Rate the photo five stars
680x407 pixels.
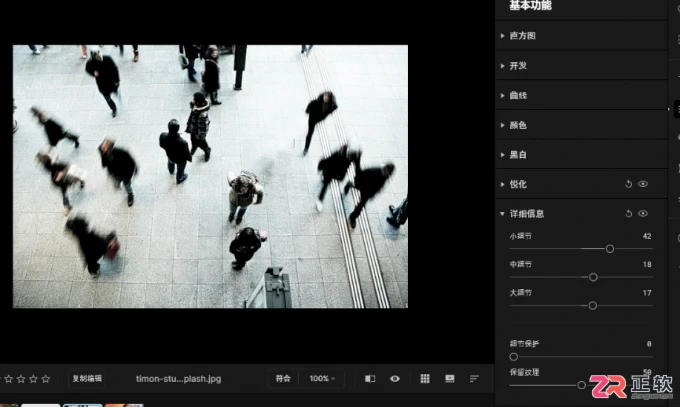(x=46, y=379)
